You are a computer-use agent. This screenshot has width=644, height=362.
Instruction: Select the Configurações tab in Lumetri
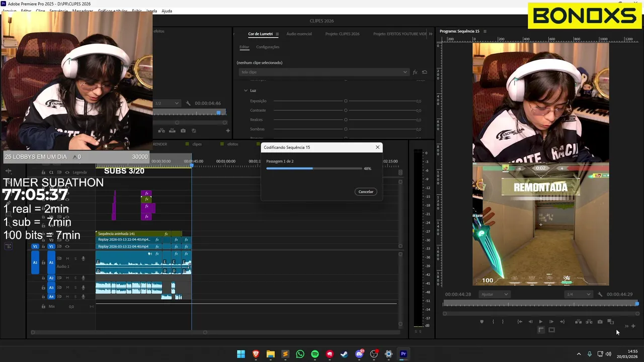pos(268,47)
